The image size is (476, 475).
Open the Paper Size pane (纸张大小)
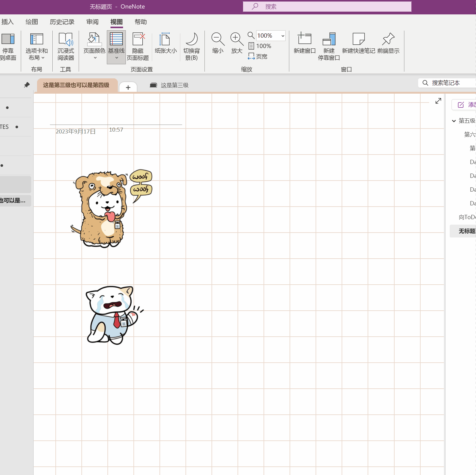pyautogui.click(x=166, y=43)
